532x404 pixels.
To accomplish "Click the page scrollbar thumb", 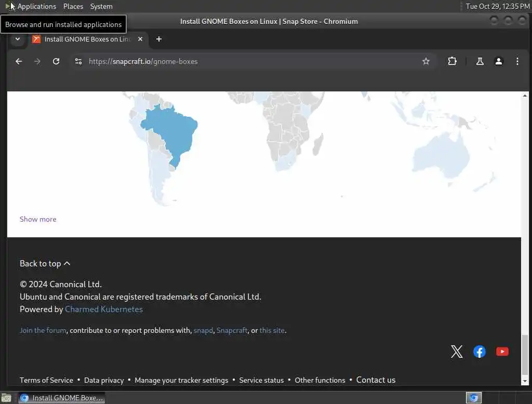I will [525, 354].
